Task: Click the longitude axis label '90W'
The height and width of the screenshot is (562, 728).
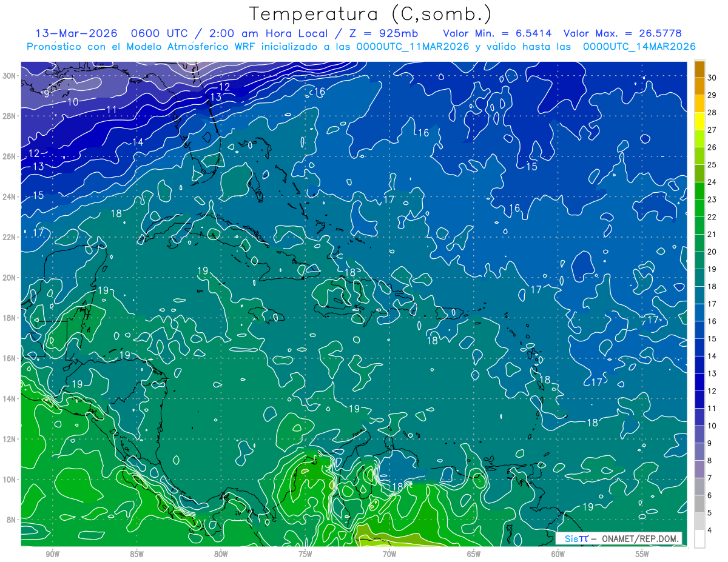Action: 52,554
